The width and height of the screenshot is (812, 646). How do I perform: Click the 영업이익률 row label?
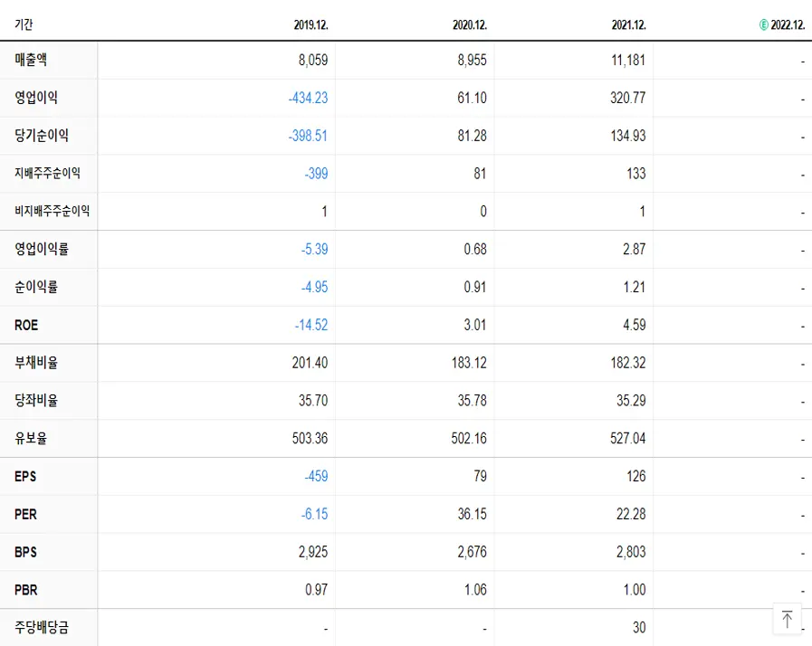coord(42,249)
